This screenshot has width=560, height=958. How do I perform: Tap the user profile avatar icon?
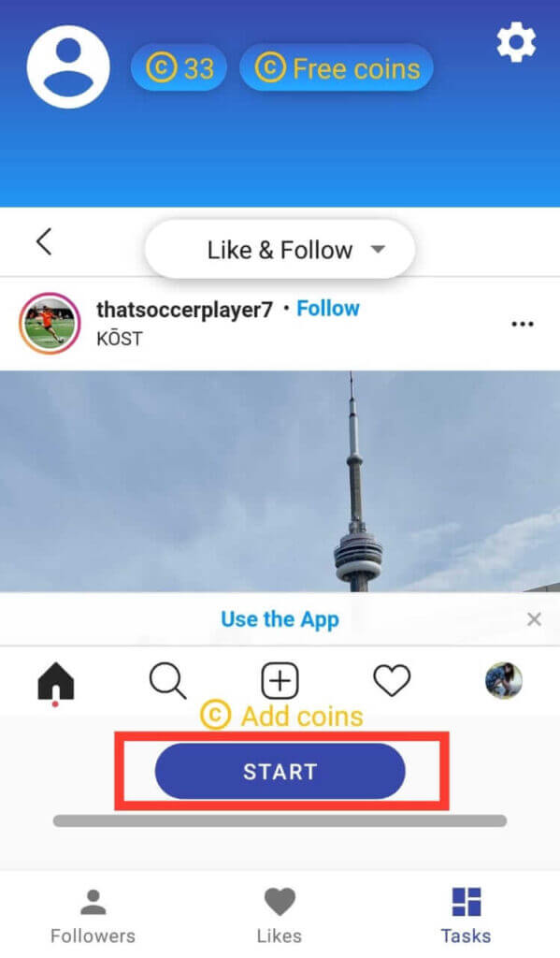[x=68, y=67]
